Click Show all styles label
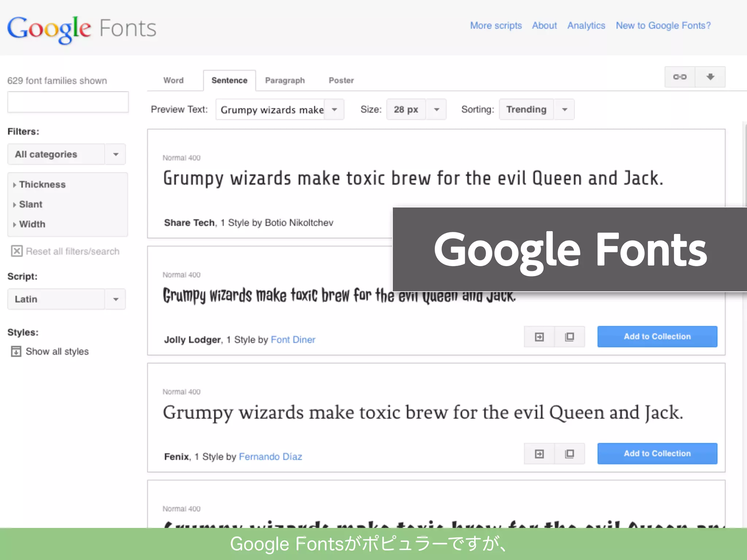747x560 pixels. coord(57,351)
